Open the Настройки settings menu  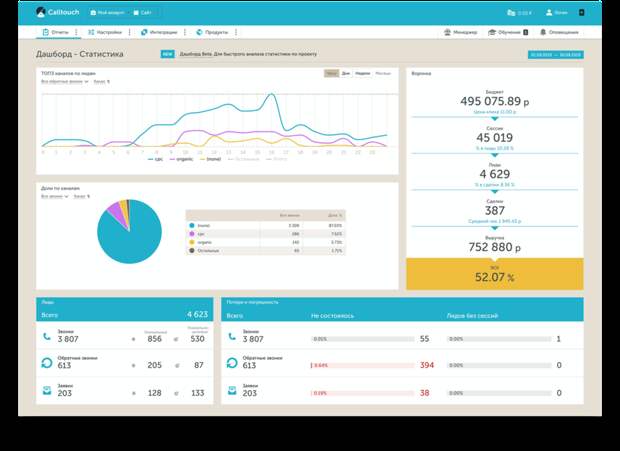(x=107, y=32)
